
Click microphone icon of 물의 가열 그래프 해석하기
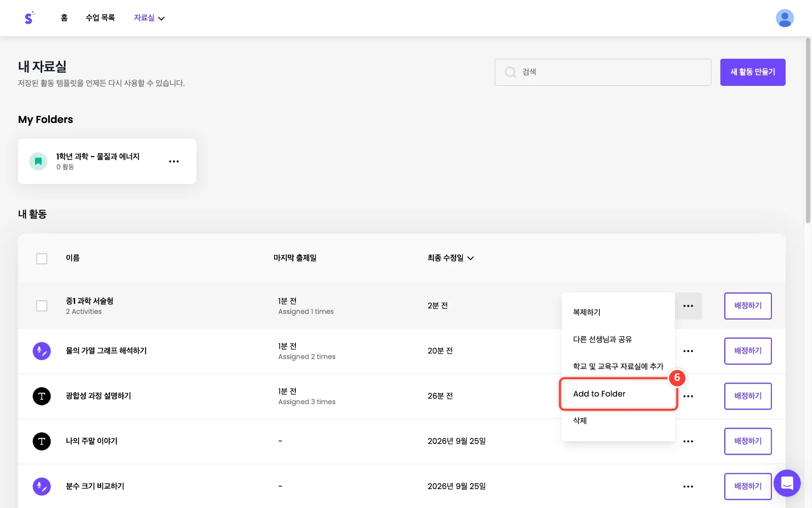coord(42,351)
